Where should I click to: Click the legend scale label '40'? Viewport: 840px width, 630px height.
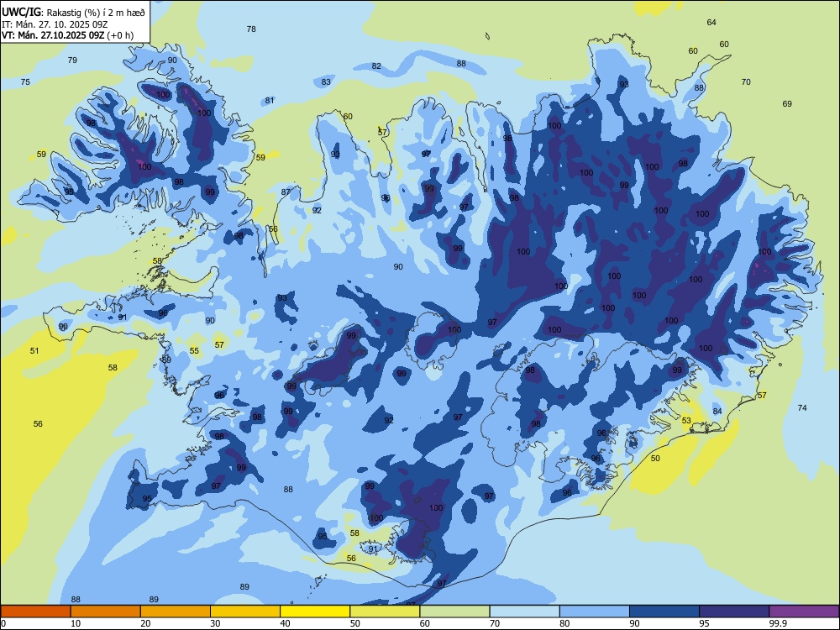pos(286,623)
